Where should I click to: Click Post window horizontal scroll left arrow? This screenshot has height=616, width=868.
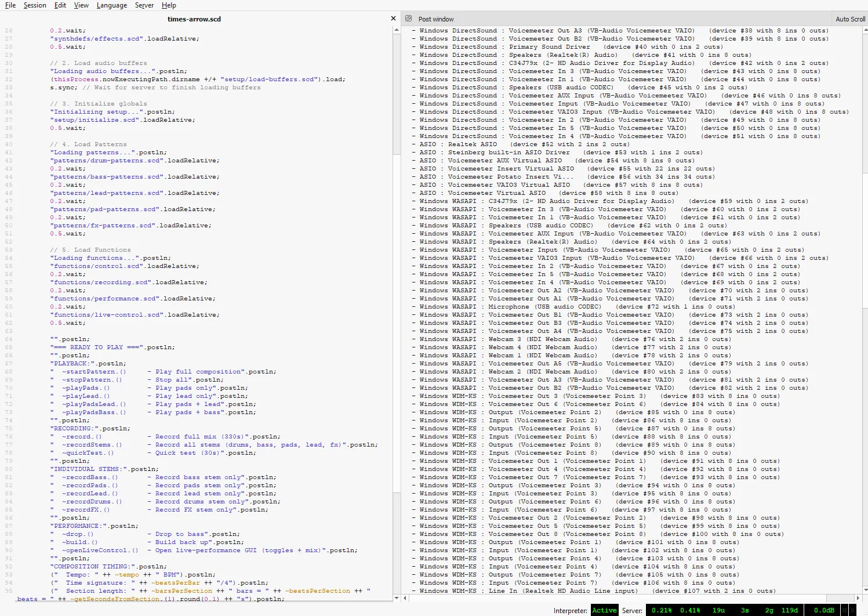click(x=404, y=598)
